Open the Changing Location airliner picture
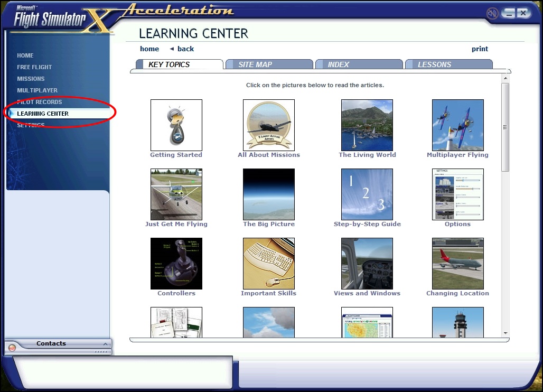This screenshot has width=543, height=392. [458, 264]
